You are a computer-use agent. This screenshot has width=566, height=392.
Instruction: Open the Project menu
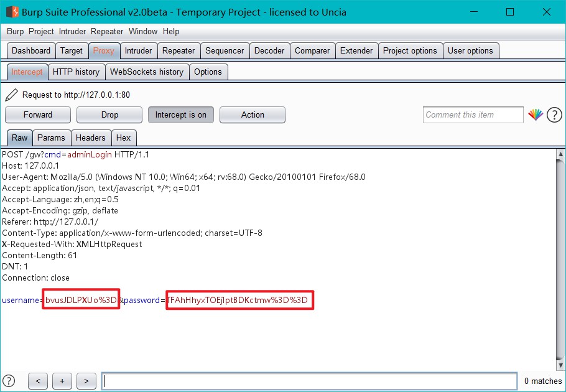[x=41, y=32]
